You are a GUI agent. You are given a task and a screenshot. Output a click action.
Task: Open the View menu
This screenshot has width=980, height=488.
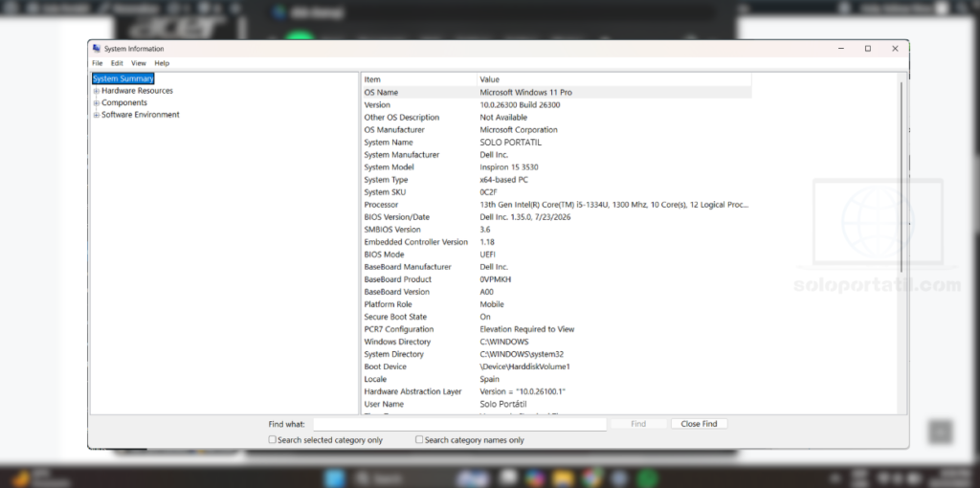click(x=139, y=63)
